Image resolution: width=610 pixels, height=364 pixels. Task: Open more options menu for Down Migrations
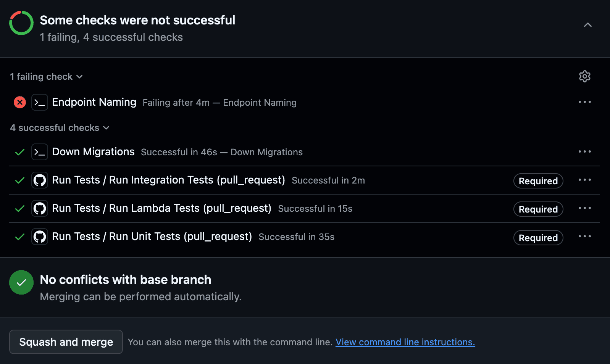(x=584, y=152)
